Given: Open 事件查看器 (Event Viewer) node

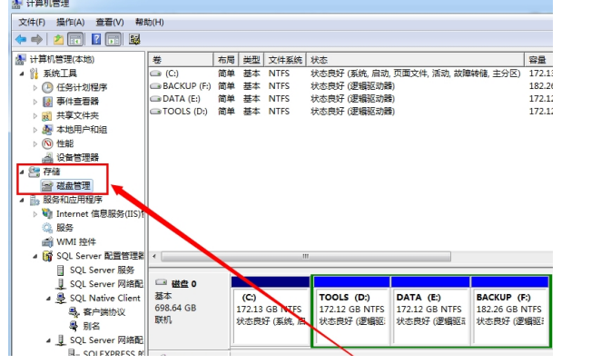Looking at the screenshot, I should point(76,102).
